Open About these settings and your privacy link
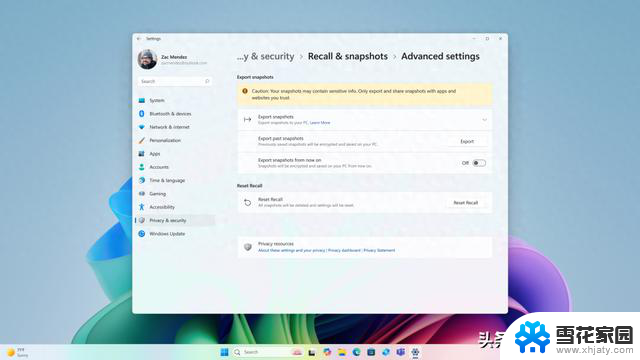The width and height of the screenshot is (640, 360). (x=291, y=250)
